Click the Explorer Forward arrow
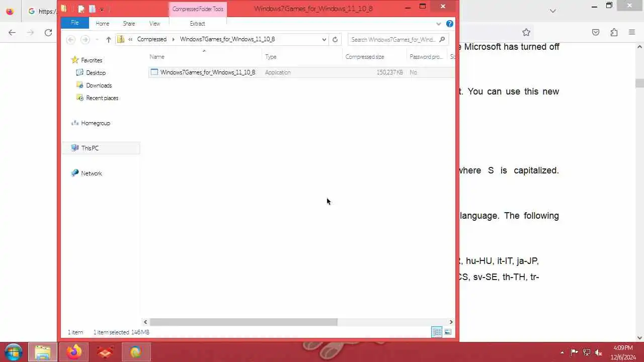The image size is (644, 362). pyautogui.click(x=85, y=39)
